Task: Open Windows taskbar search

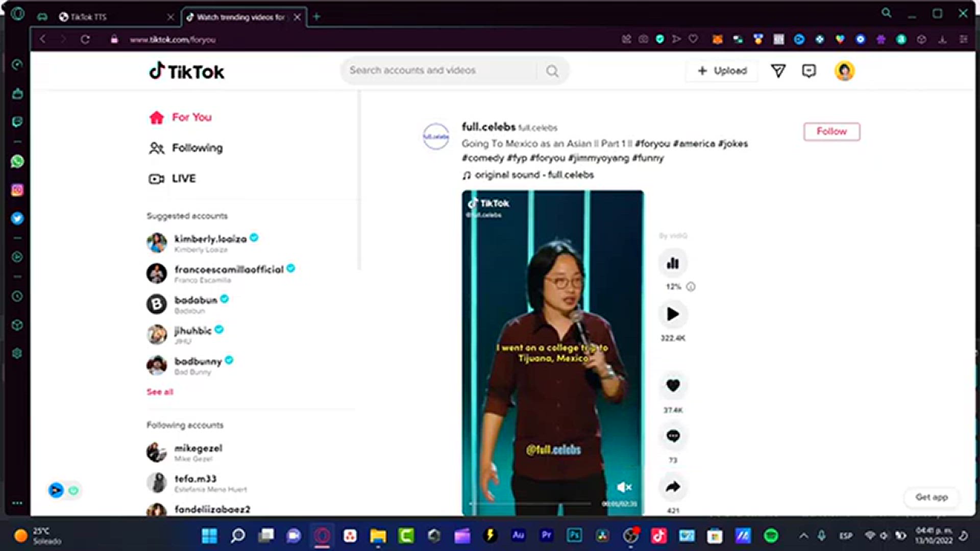Action: coord(238,535)
